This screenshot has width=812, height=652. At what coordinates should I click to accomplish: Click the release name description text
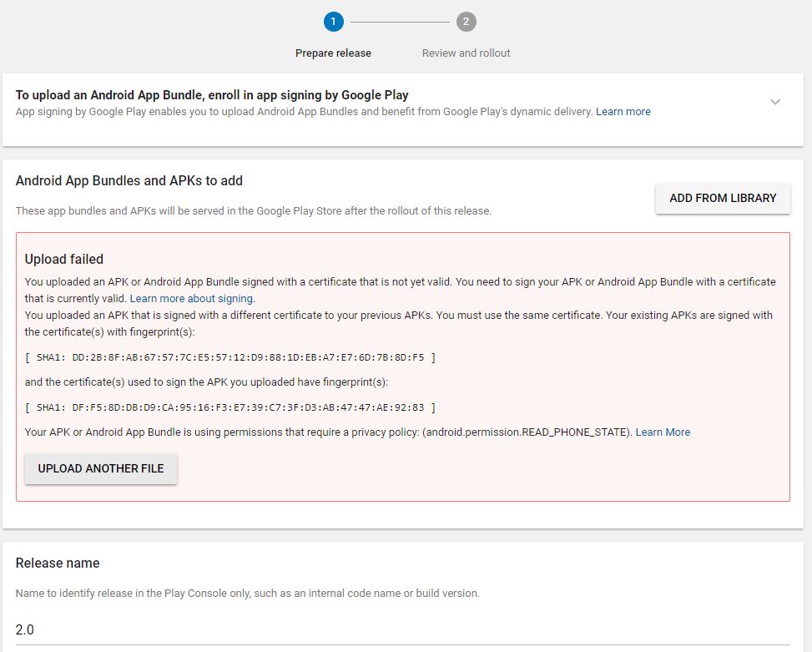247,594
